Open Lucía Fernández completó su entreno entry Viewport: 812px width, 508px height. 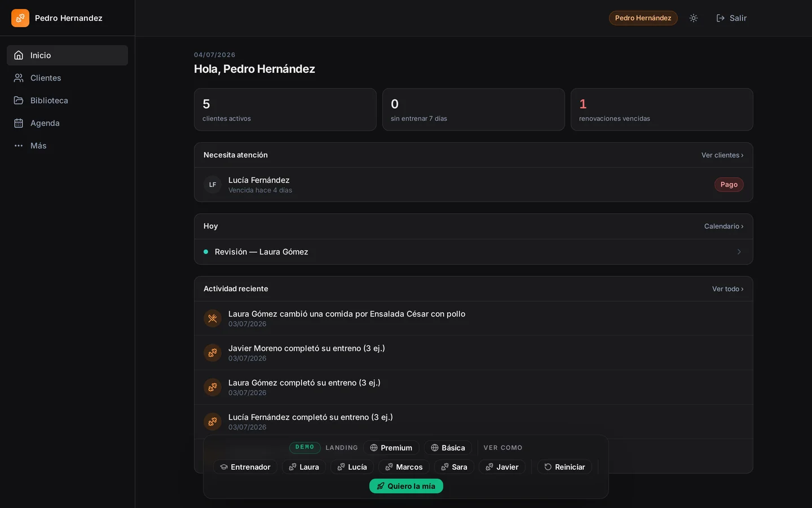[x=474, y=422]
